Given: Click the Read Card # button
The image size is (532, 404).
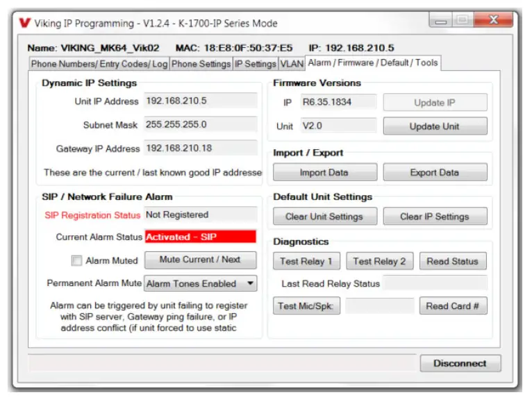Looking at the screenshot, I should (x=453, y=306).
